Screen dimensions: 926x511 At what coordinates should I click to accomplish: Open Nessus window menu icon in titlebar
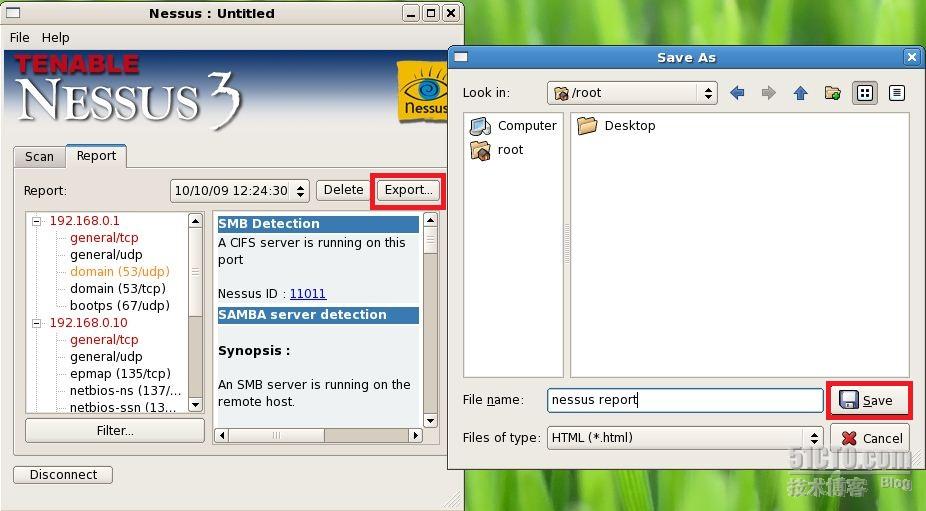[13, 12]
